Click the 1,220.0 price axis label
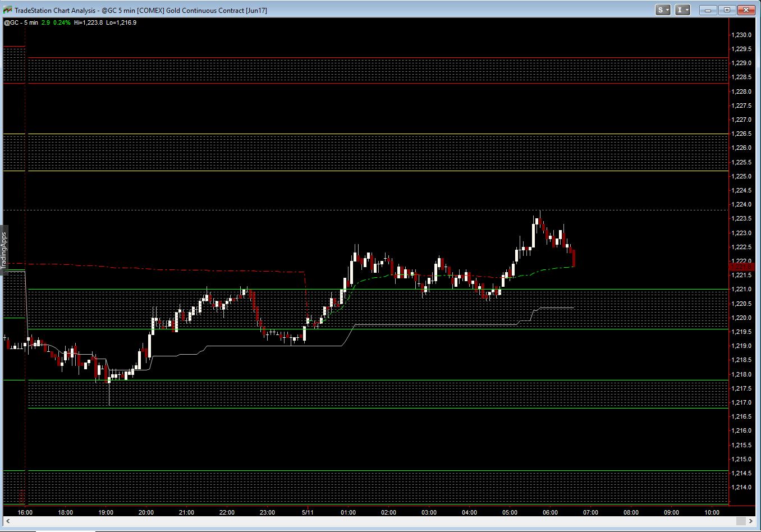 pyautogui.click(x=741, y=318)
